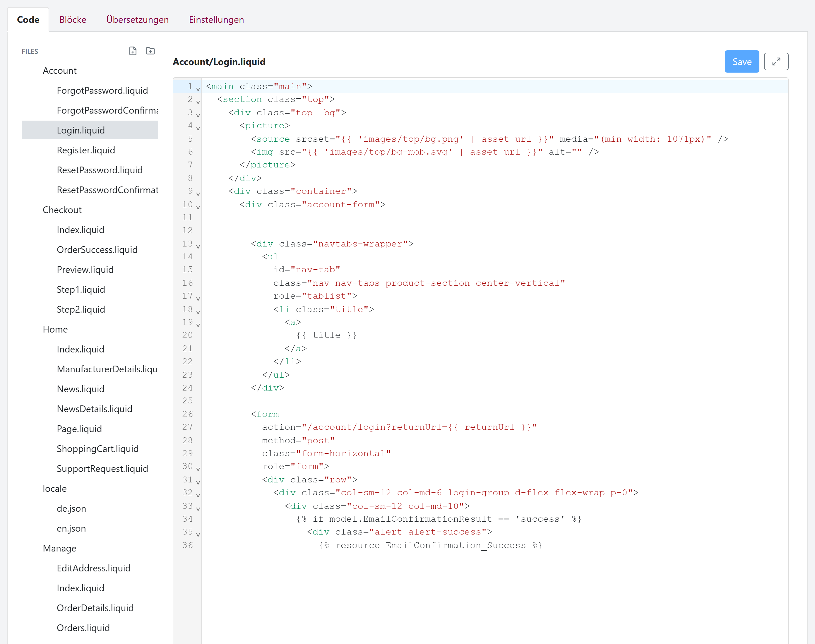Viewport: 815px width, 644px height.
Task: Collapse code fold at line 2
Action: [x=198, y=102]
